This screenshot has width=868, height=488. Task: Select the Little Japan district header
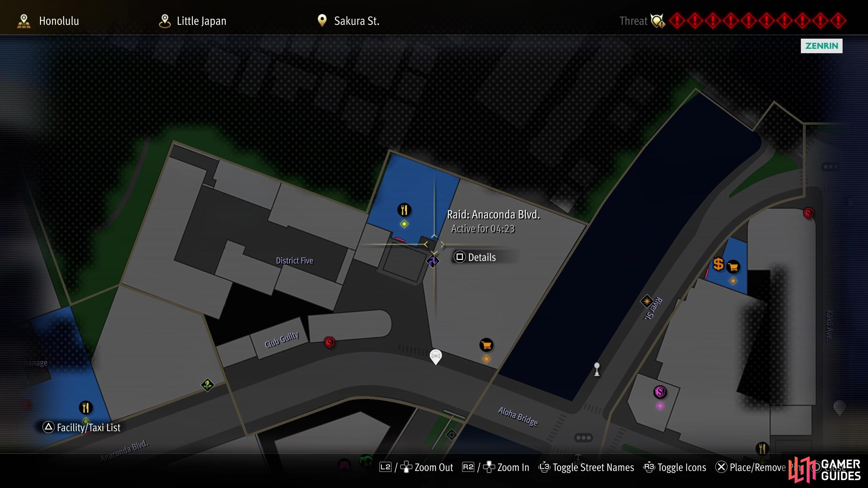point(193,21)
